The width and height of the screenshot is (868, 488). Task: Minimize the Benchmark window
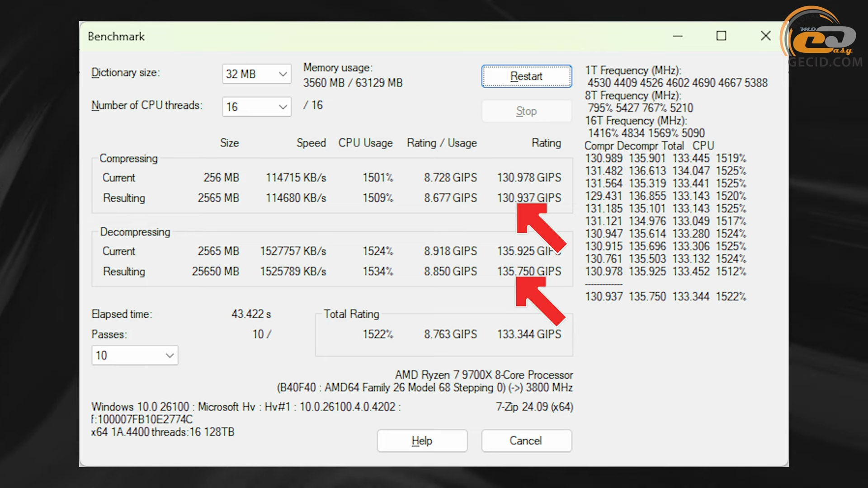(x=678, y=36)
